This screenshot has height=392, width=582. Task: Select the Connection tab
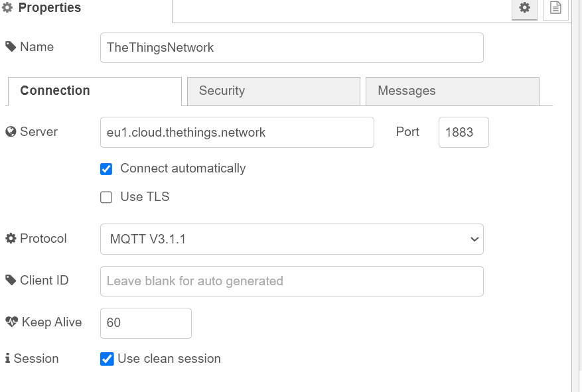(x=94, y=92)
